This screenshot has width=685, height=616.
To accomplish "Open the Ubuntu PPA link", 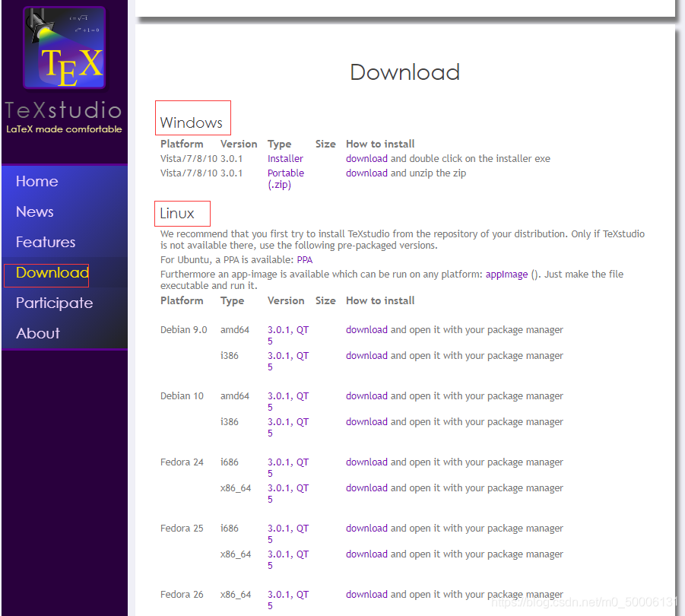I will [x=305, y=260].
